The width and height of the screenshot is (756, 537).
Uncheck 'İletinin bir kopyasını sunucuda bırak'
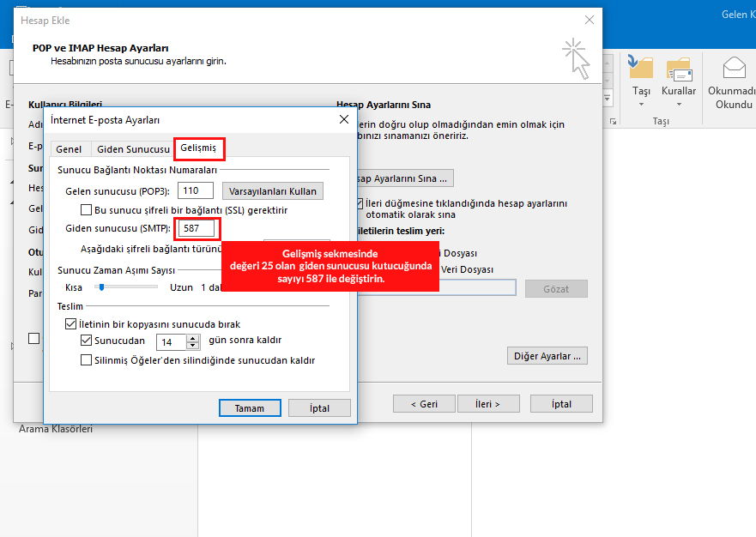pyautogui.click(x=71, y=325)
